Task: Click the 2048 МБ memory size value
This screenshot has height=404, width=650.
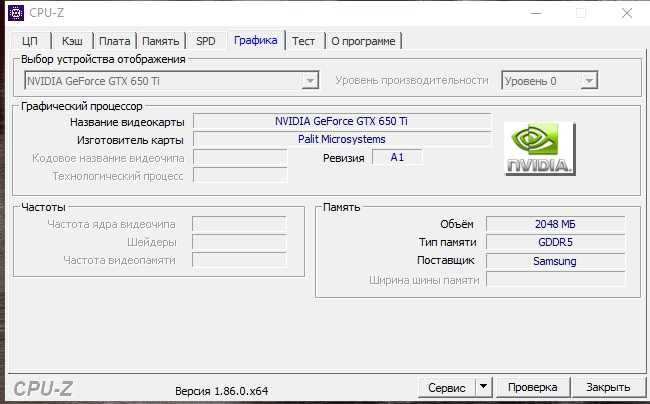Action: point(555,224)
